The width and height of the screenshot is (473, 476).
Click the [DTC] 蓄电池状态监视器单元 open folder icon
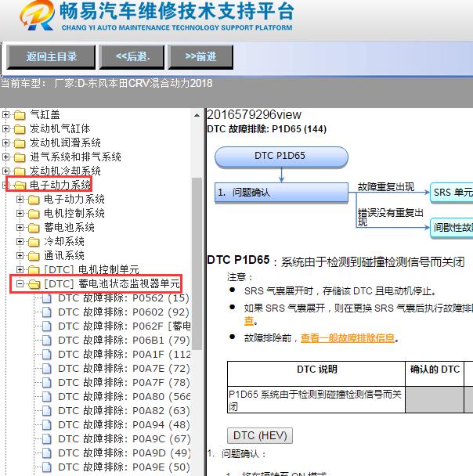click(34, 284)
